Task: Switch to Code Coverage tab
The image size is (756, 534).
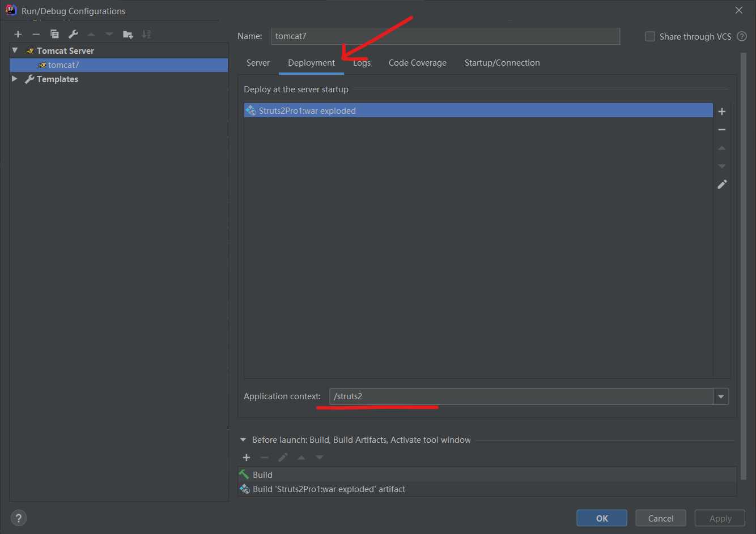Action: click(x=418, y=63)
